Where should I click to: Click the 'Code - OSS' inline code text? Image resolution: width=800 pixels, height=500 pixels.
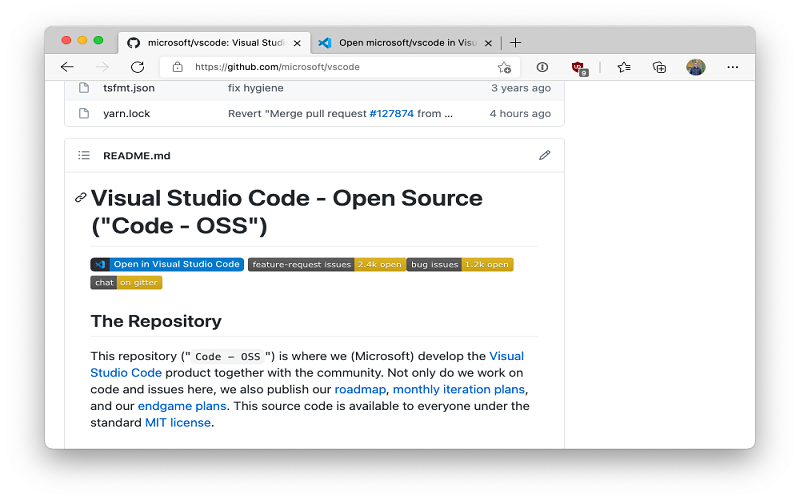[x=228, y=356]
